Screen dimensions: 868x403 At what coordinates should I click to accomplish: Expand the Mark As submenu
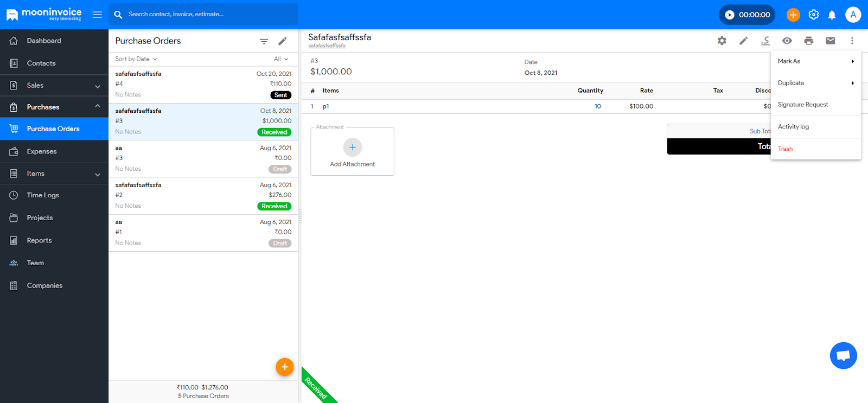tap(816, 61)
